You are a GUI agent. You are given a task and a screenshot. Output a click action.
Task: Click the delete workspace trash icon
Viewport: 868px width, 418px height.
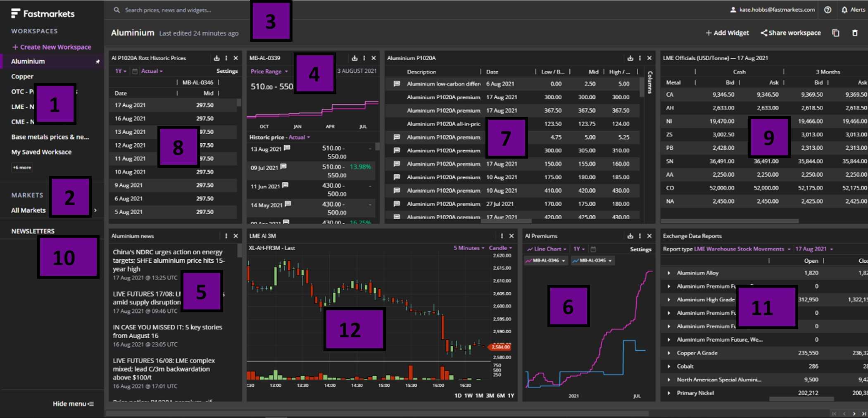pos(855,33)
